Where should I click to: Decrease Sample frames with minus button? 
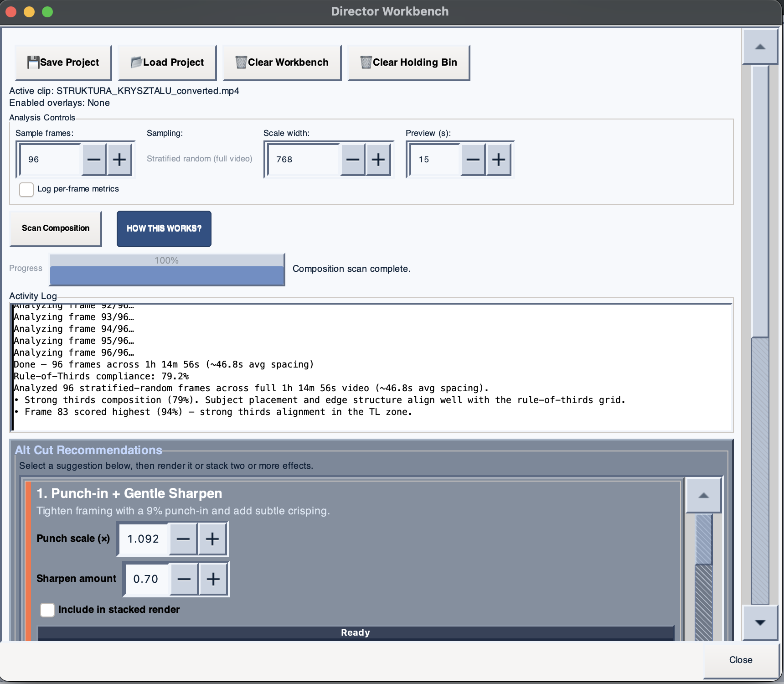[x=94, y=160]
